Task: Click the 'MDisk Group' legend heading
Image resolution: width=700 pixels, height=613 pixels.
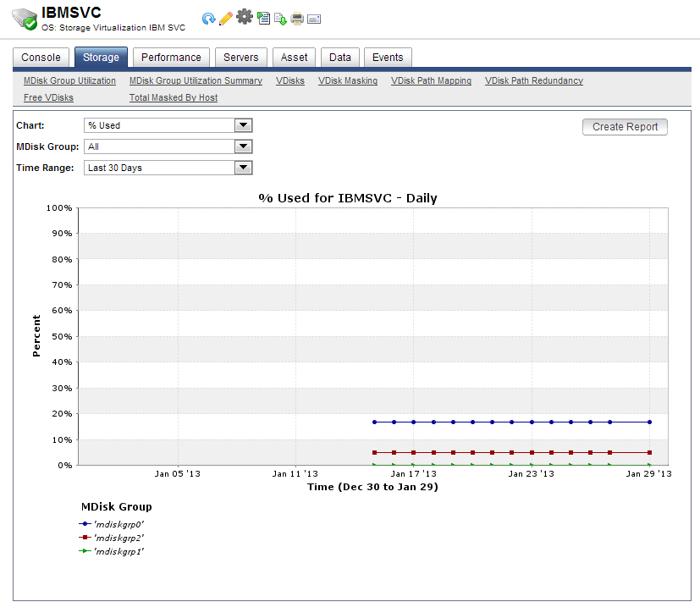Action: (117, 506)
